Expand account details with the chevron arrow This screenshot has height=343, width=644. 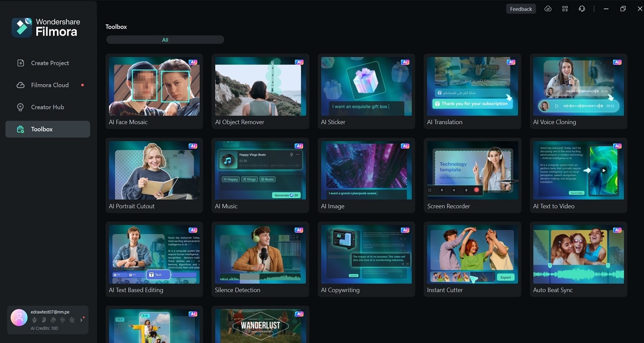[x=81, y=320]
